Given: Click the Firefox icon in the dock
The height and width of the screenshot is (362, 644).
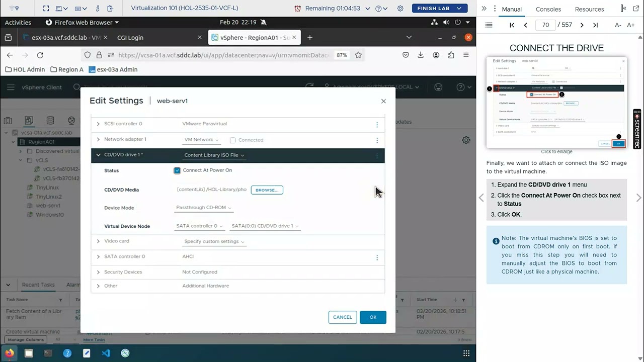Looking at the screenshot, I should coord(9,353).
